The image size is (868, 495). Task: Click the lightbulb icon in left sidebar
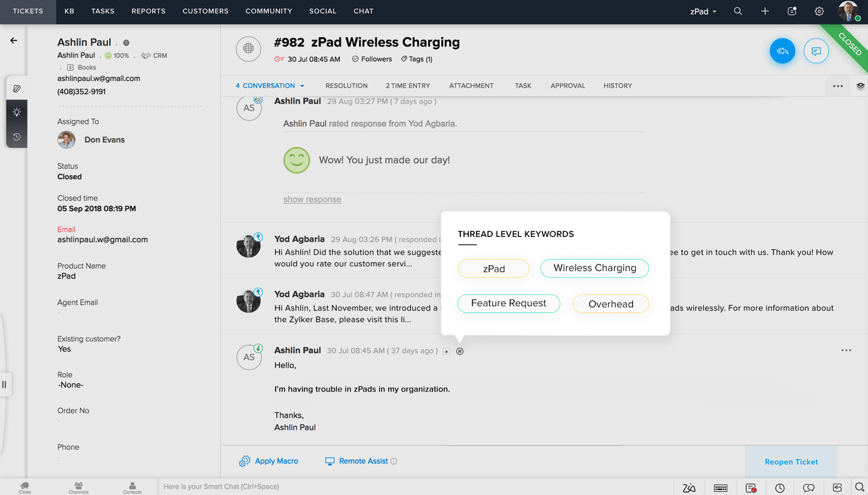coord(17,112)
